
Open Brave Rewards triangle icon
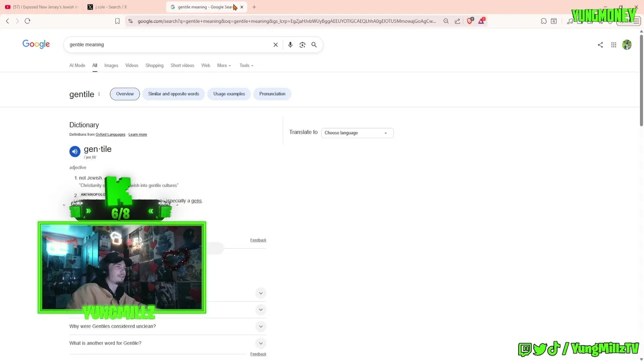[x=481, y=21]
